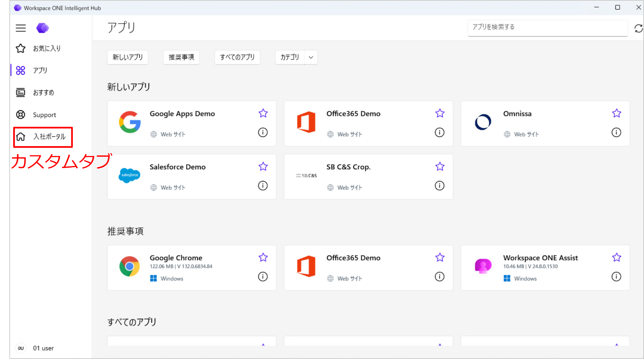The image size is (644, 359).
Task: Click the SB C&S logo
Action: (306, 176)
